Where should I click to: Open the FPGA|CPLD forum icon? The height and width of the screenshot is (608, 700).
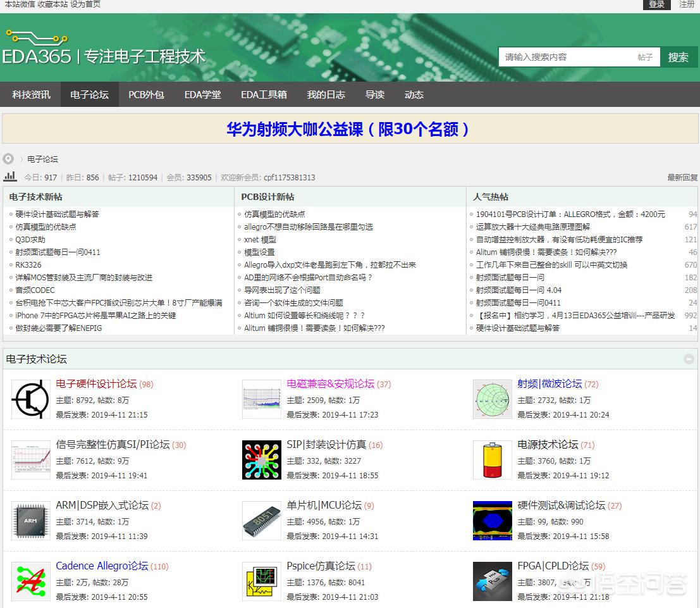[493, 581]
